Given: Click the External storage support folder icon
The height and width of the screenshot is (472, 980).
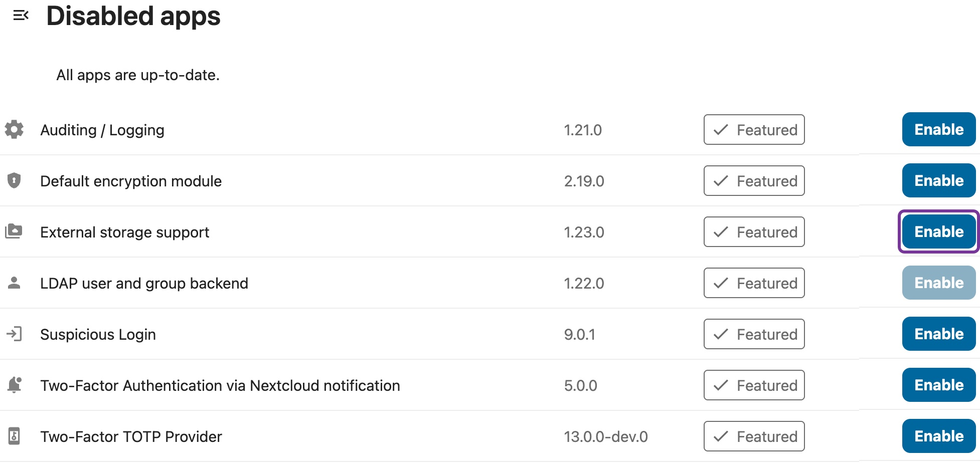Looking at the screenshot, I should pos(14,231).
